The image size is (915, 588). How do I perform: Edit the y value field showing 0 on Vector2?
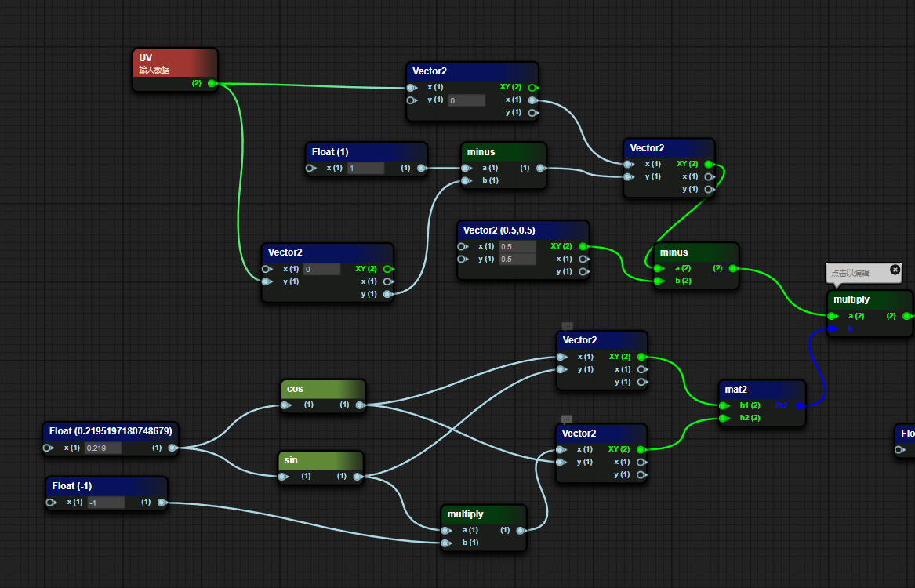[x=467, y=100]
